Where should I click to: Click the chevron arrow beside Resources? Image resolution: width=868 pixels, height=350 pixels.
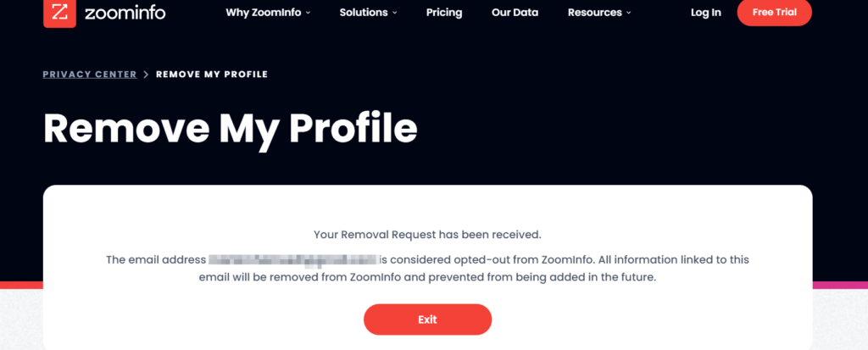click(x=629, y=13)
